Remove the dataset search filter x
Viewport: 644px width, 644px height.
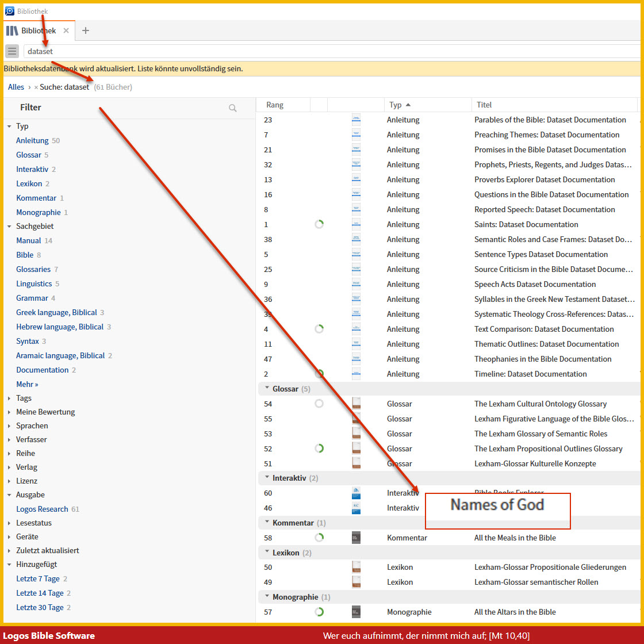[x=36, y=87]
